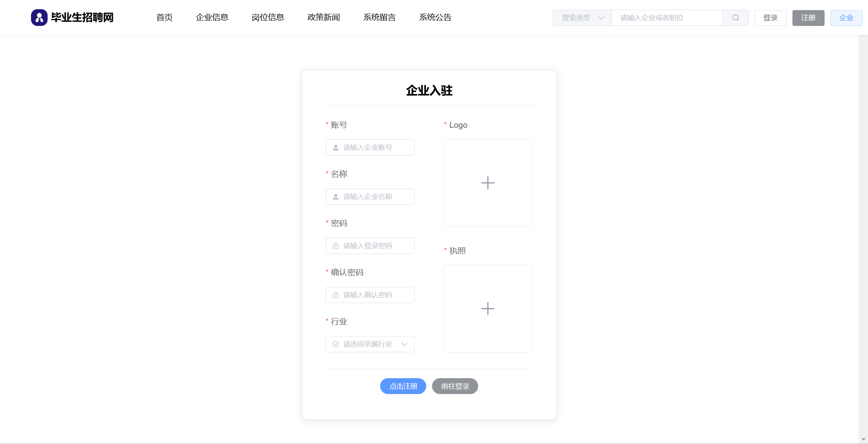
Task: Click plus icon to upload Logo
Action: (487, 183)
